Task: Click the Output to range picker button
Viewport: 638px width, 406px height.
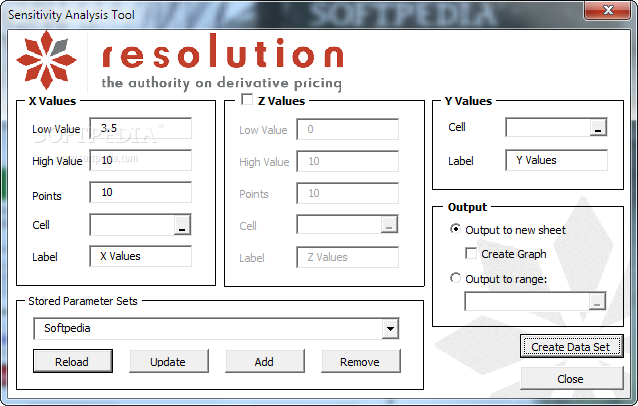Action: click(597, 301)
